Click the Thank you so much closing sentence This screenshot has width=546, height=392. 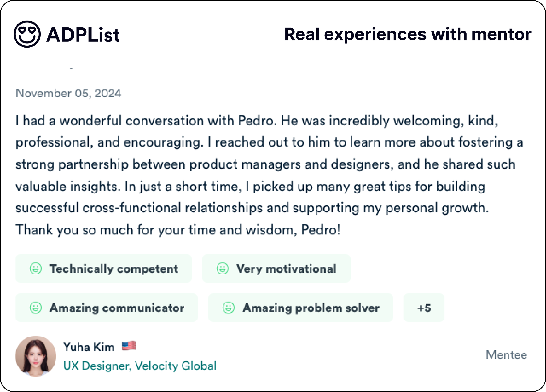[178, 230]
